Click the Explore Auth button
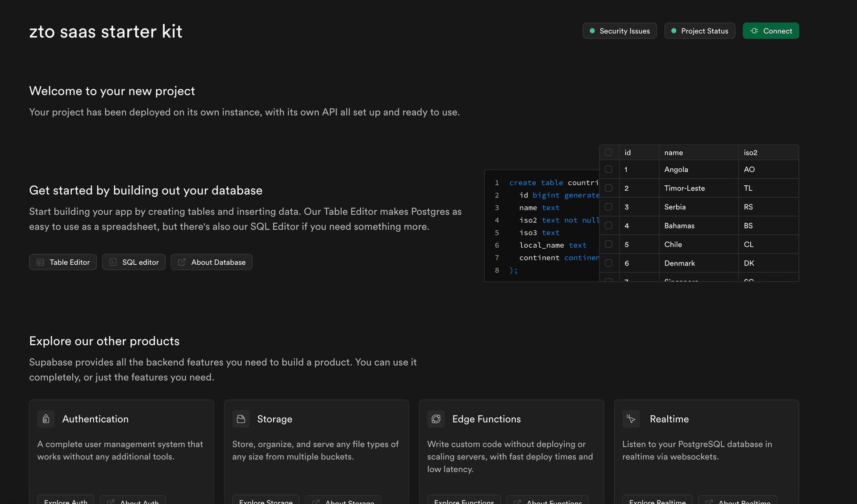The width and height of the screenshot is (857, 504). [65, 502]
